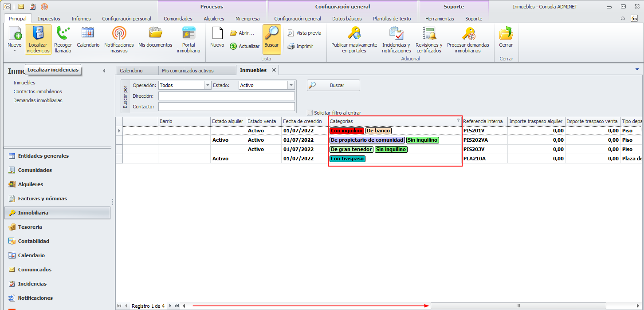Open the Operación dropdown
This screenshot has height=310, width=644.
[207, 85]
